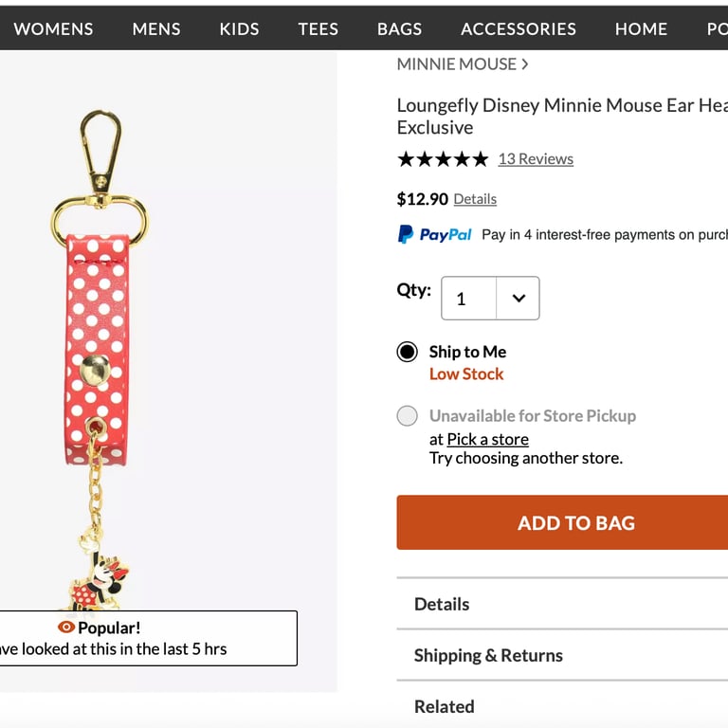This screenshot has height=728, width=728.
Task: Click the chevron next to MINNIE MOUSE
Action: coord(525,64)
